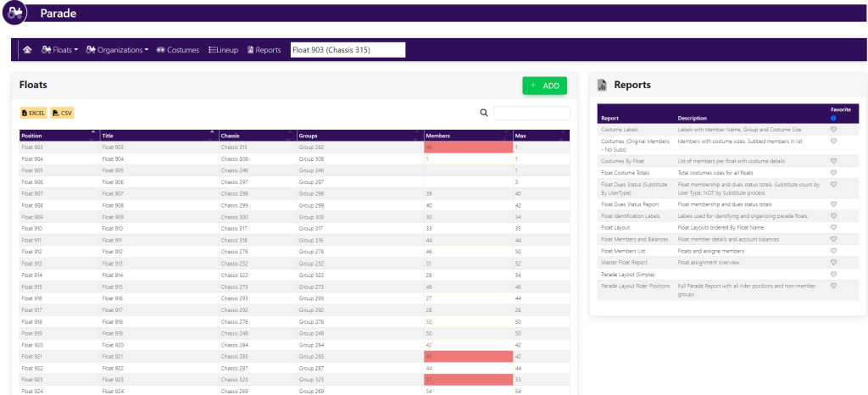Open the Float Members List report
Screen dimensions: 868x395
click(623, 251)
